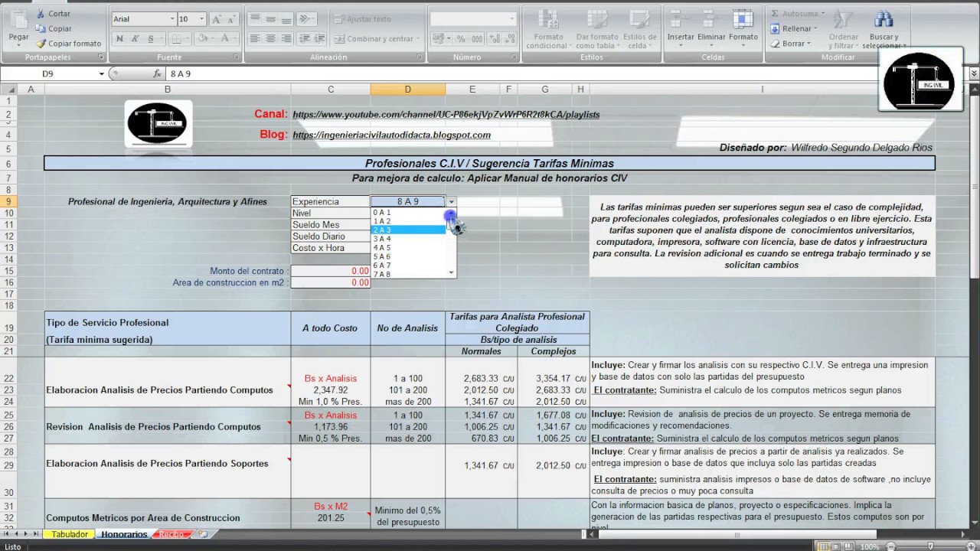
Task: Choose '0 A 1' experience option
Action: pyautogui.click(x=407, y=212)
